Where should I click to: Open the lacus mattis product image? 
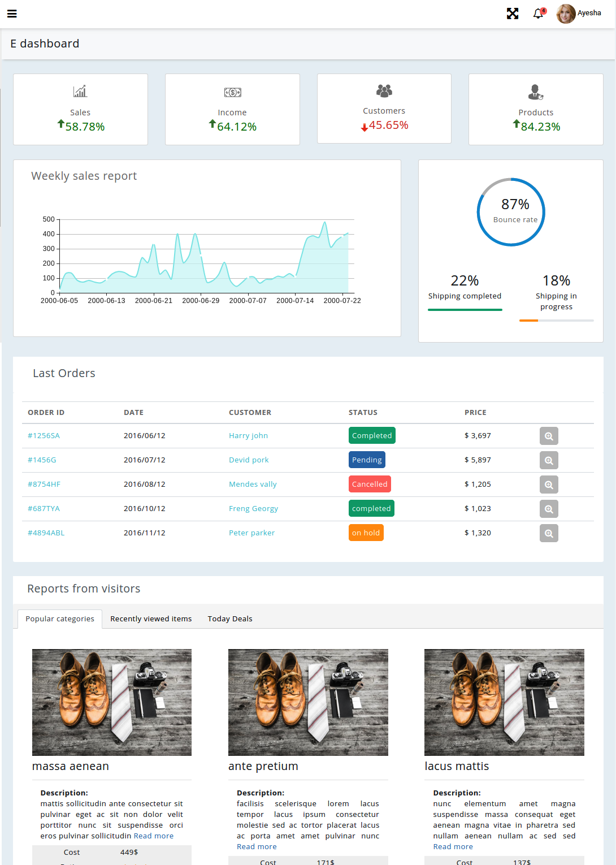pos(504,702)
